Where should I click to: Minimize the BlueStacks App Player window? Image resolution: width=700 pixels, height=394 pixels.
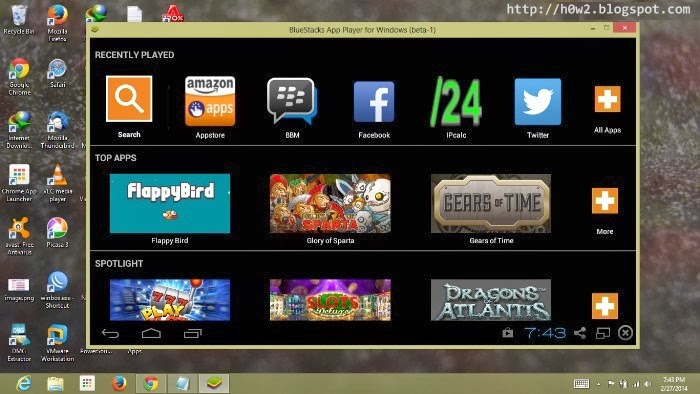pyautogui.click(x=593, y=28)
